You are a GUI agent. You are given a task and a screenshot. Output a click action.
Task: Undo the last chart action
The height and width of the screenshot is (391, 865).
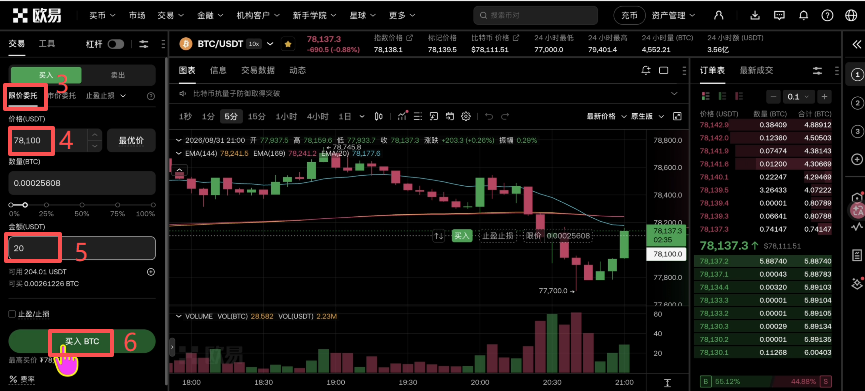click(488, 116)
